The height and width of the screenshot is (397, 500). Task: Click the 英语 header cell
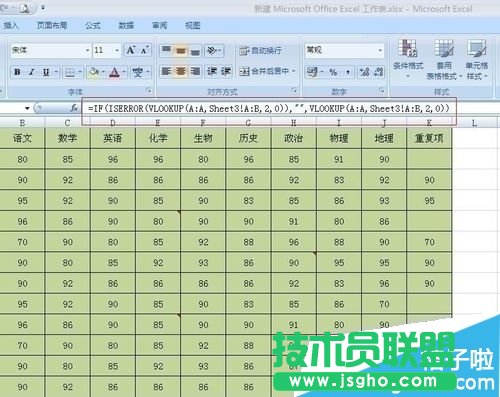click(113, 138)
